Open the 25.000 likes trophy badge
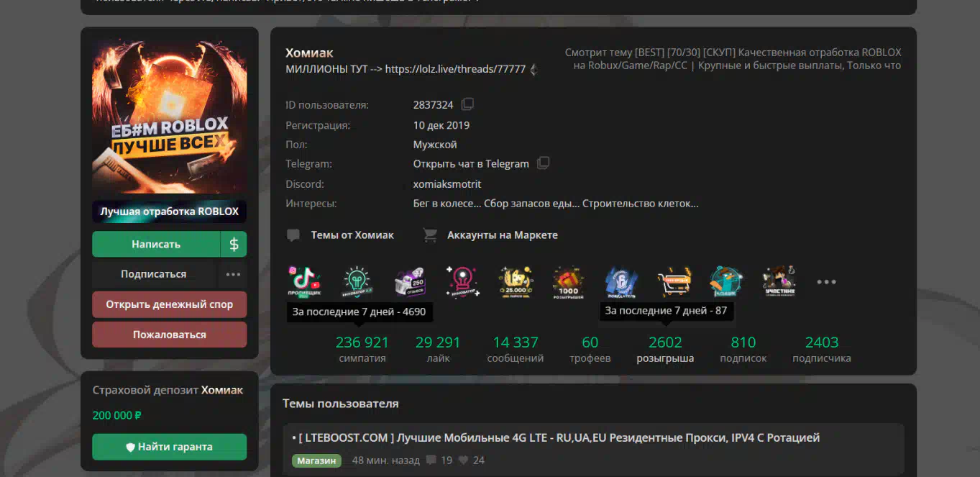The height and width of the screenshot is (477, 980). [516, 281]
